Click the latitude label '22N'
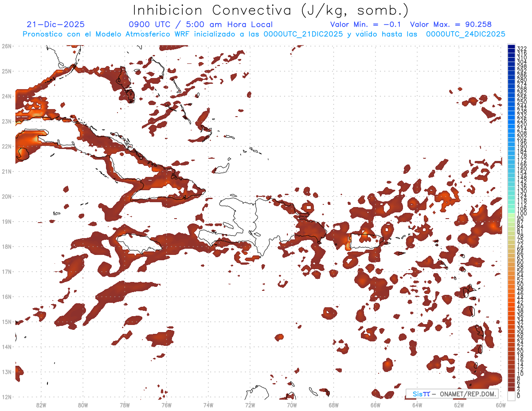 coord(7,146)
